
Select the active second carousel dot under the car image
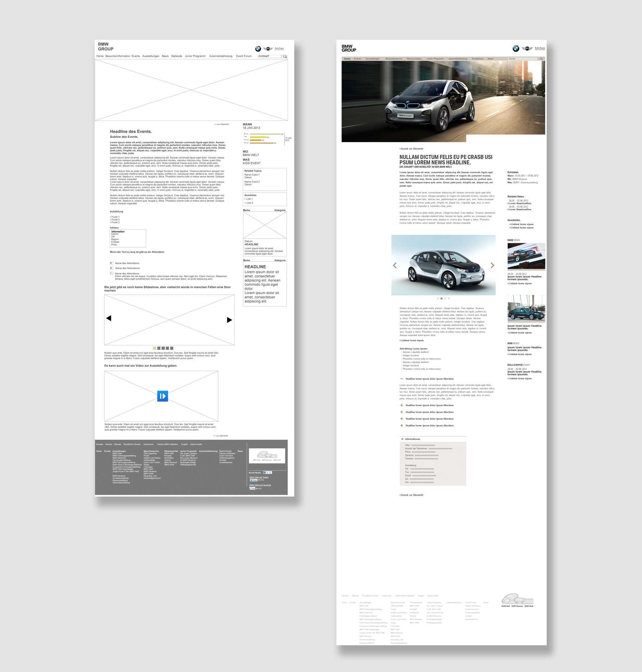tap(441, 298)
